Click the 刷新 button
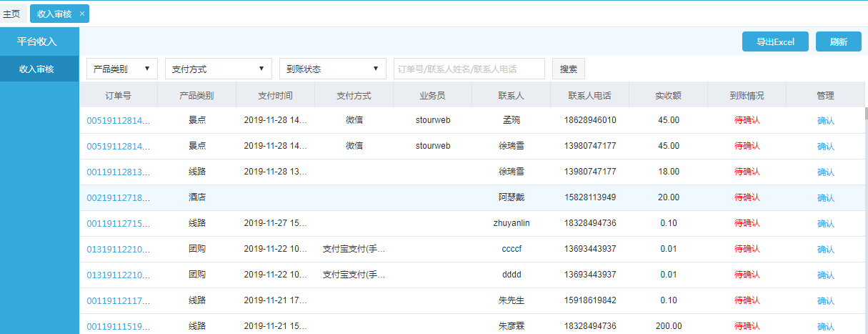868x334 pixels. (x=838, y=41)
